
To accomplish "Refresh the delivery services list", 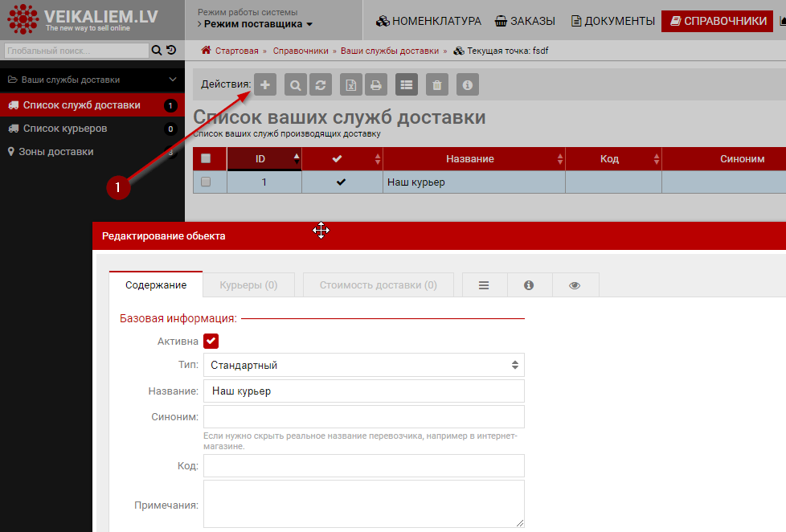I will (x=320, y=84).
